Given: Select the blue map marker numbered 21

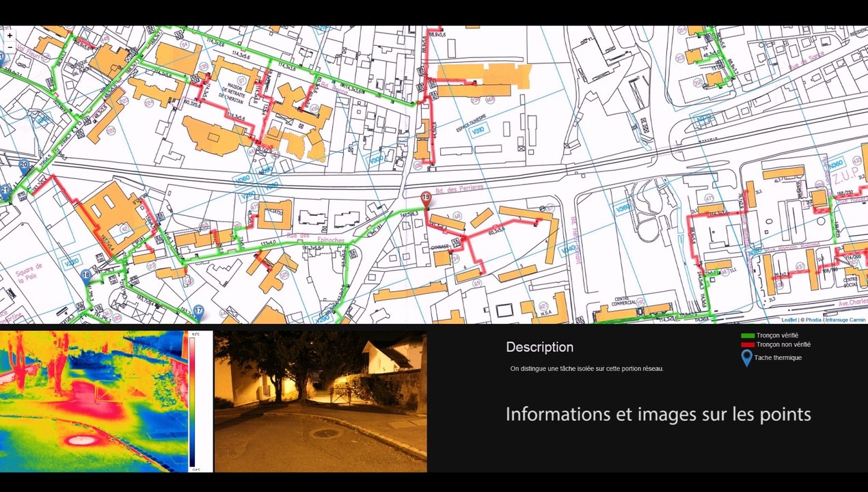Looking at the screenshot, I should click(x=5, y=192).
